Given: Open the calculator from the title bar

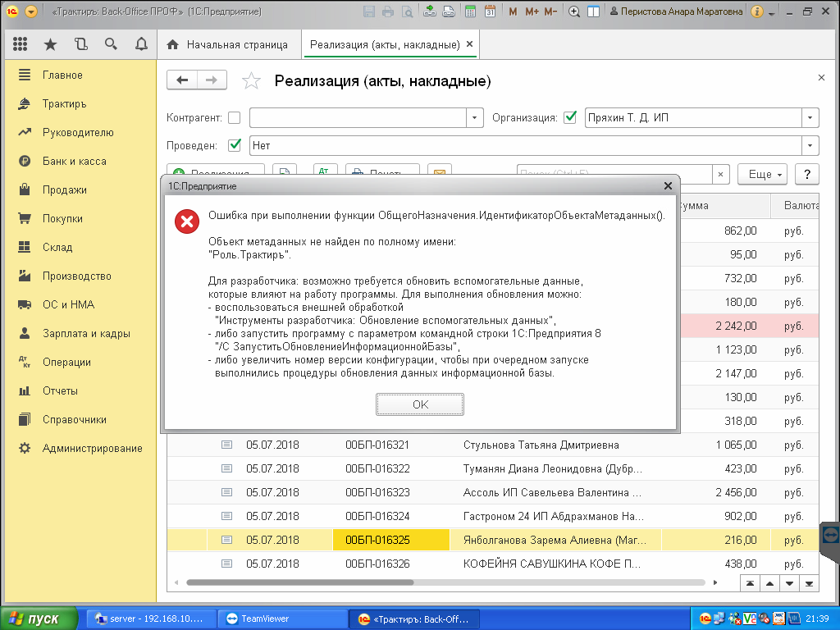Looking at the screenshot, I should 470,11.
